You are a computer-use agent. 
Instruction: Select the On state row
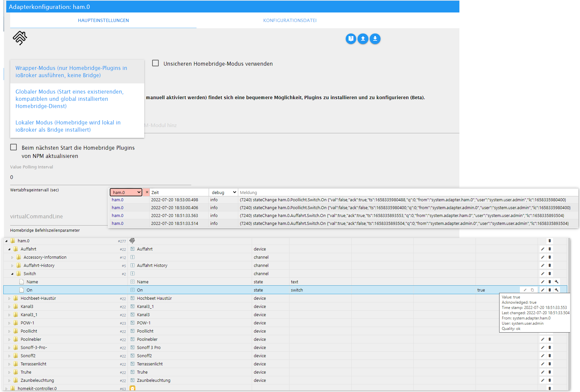[x=285, y=290]
